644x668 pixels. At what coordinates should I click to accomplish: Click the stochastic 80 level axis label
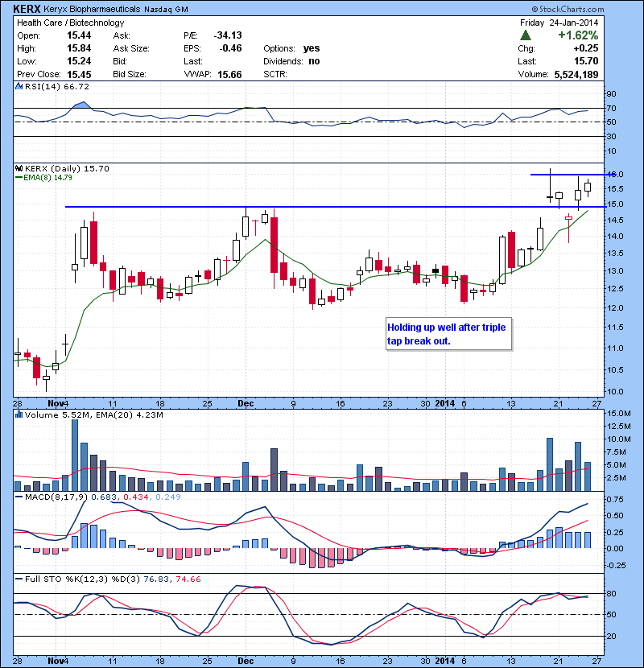(611, 593)
